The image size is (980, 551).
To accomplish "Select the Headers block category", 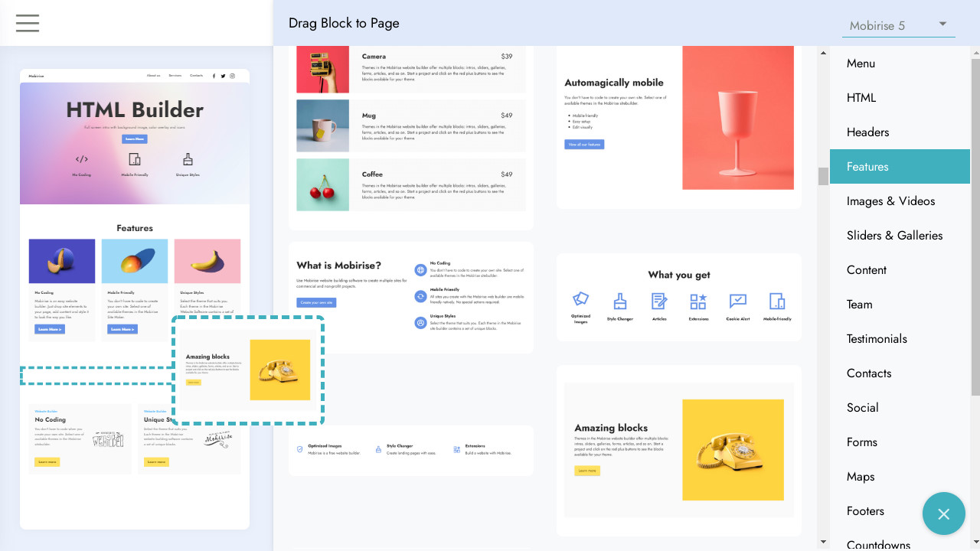I will coord(900,132).
